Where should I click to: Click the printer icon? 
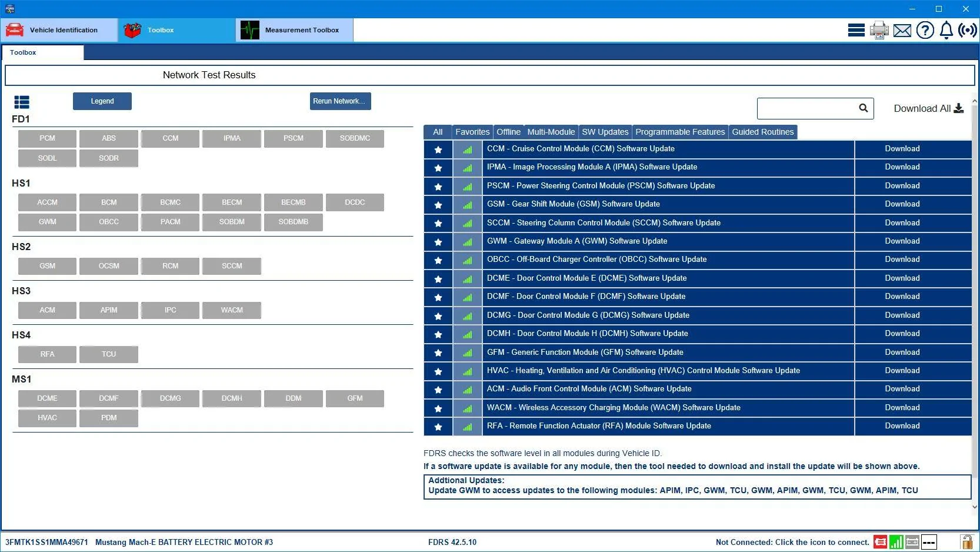879,30
